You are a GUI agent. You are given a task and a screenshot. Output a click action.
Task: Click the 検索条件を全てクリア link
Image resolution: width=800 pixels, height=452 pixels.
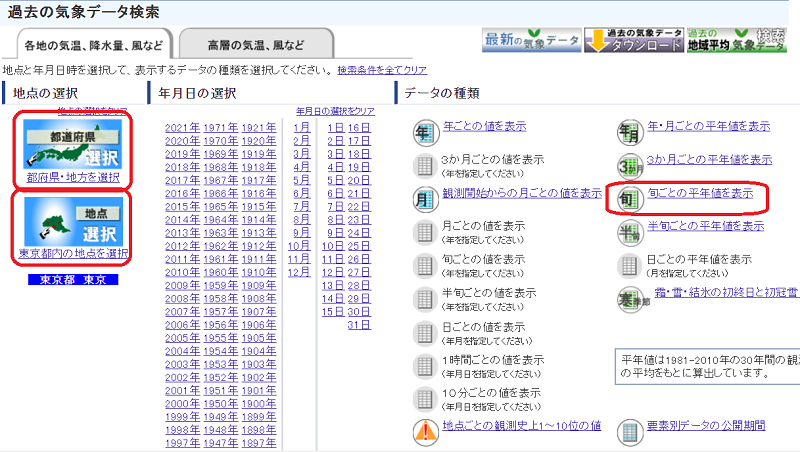coord(382,70)
